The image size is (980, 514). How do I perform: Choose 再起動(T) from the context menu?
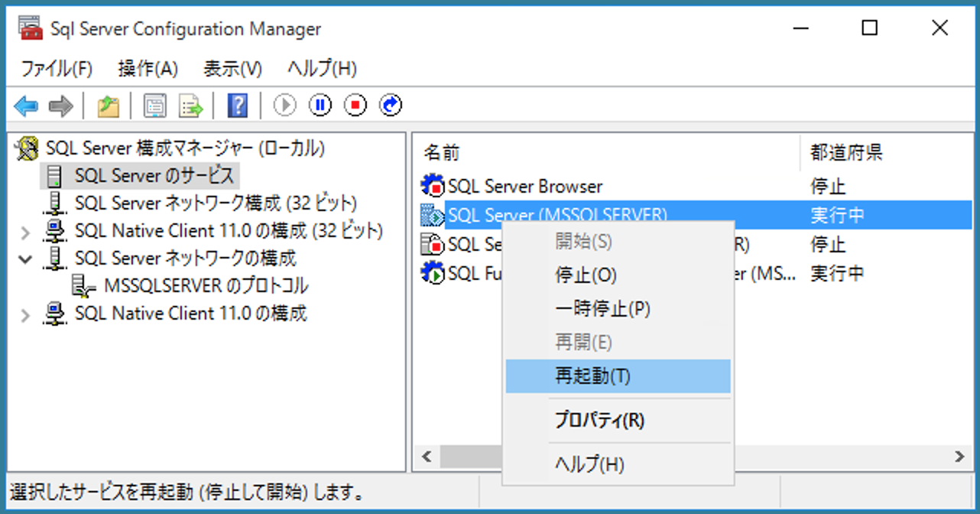(x=618, y=376)
